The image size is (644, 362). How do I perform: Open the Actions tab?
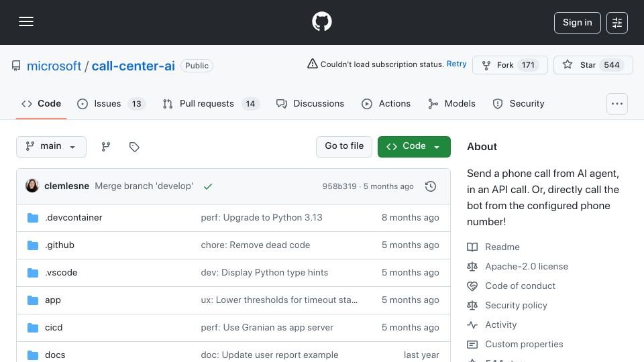coord(386,104)
